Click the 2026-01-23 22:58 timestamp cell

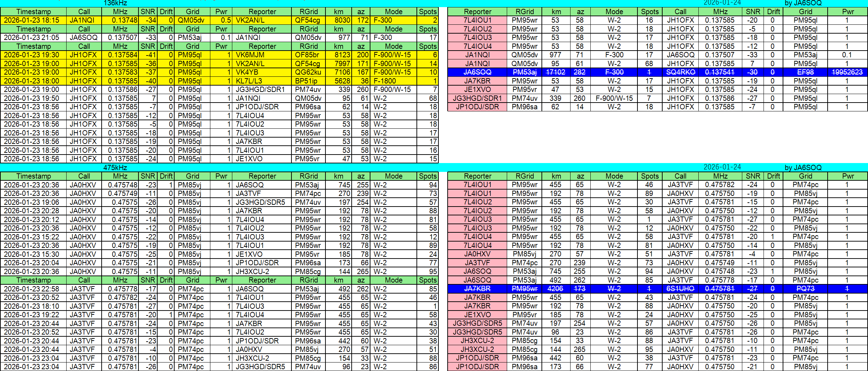tap(32, 289)
